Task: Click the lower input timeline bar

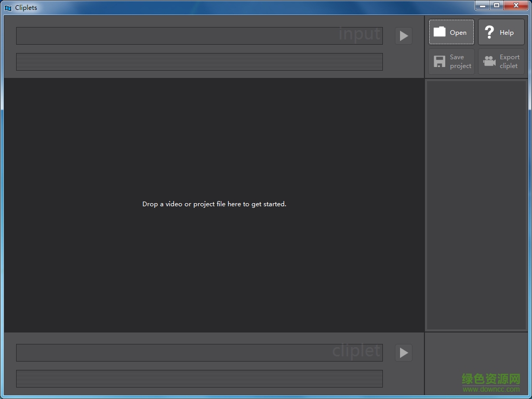Action: [x=199, y=62]
